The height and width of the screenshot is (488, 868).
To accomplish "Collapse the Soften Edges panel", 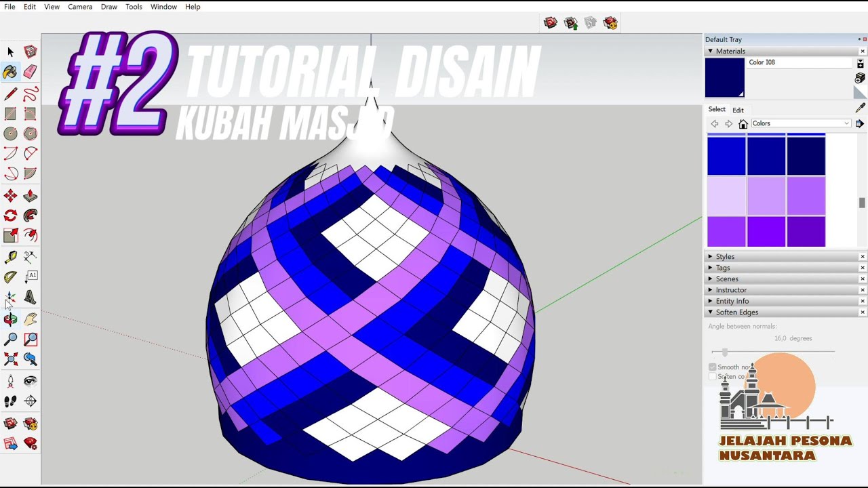I will pos(711,312).
